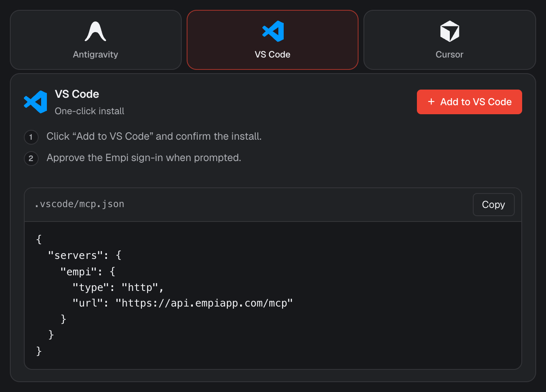
Task: Click the "One-click install" subtitle
Action: pyautogui.click(x=90, y=111)
